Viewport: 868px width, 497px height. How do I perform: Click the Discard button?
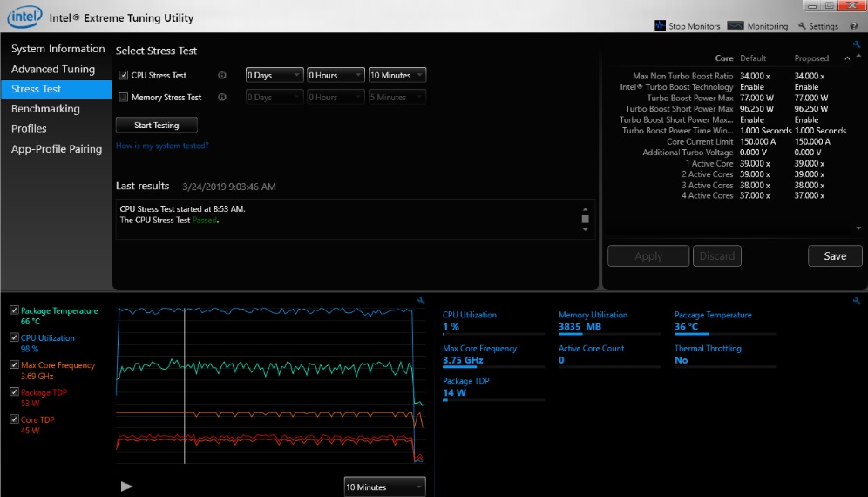pyautogui.click(x=717, y=256)
